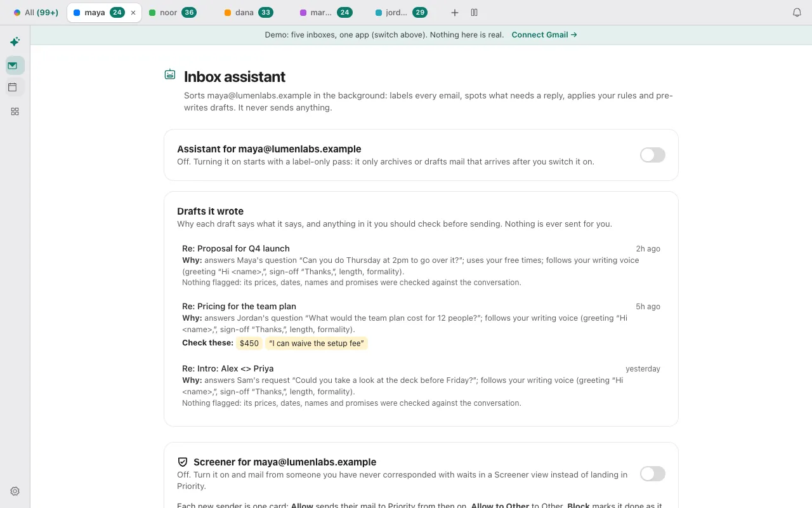
Task: Switch to the jord... inbox tab
Action: (401, 13)
